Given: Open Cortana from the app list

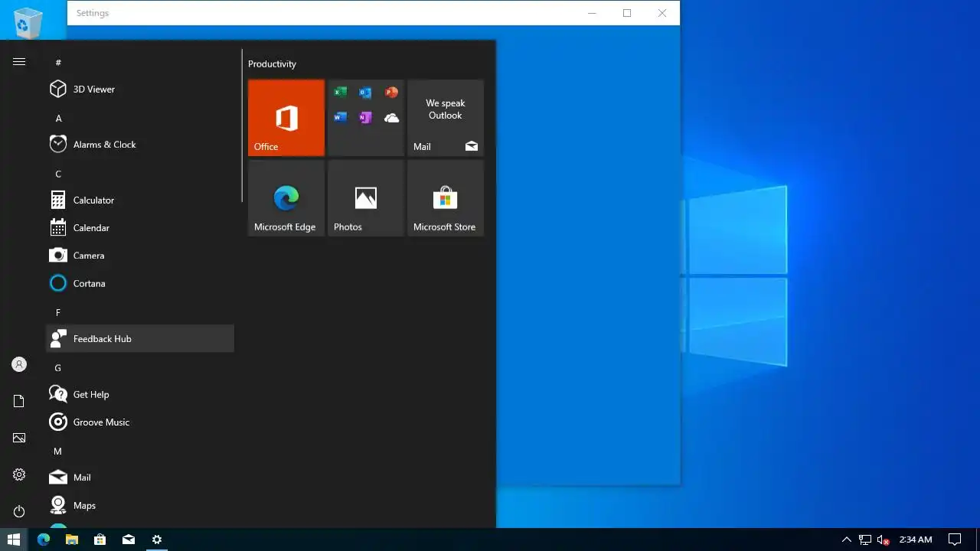Looking at the screenshot, I should [x=140, y=283].
